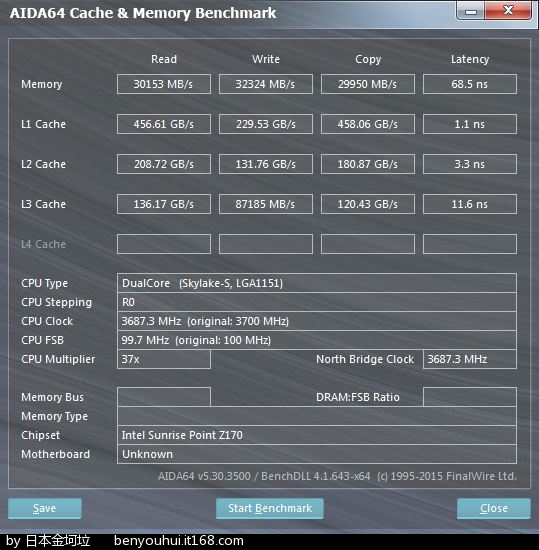The image size is (539, 550).
Task: Click the Copy column header
Action: click(368, 59)
